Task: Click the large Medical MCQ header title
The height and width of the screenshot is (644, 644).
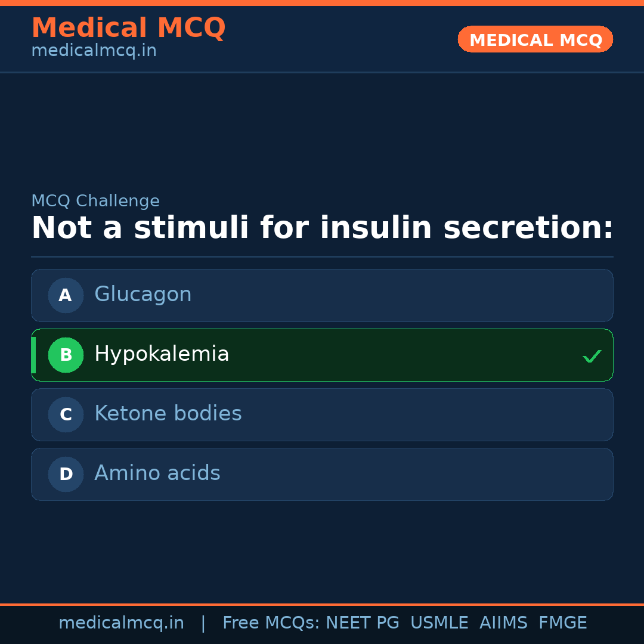Action: click(x=128, y=28)
